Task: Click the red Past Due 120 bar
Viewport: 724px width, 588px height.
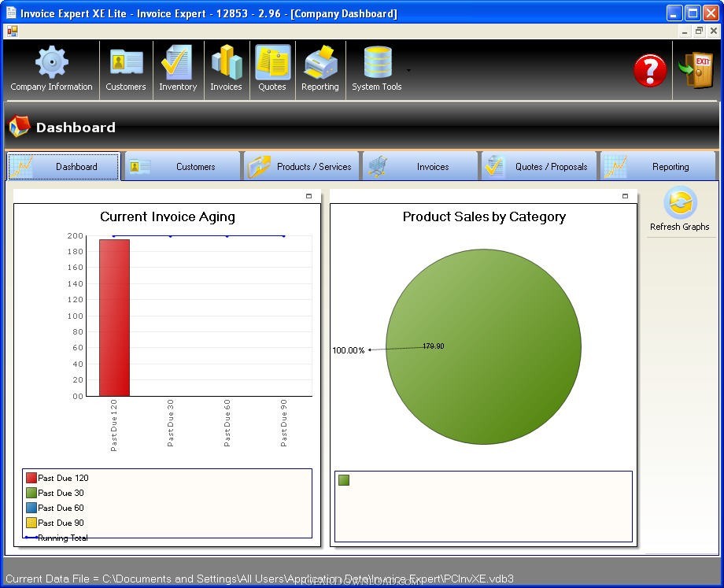Action: pos(115,318)
